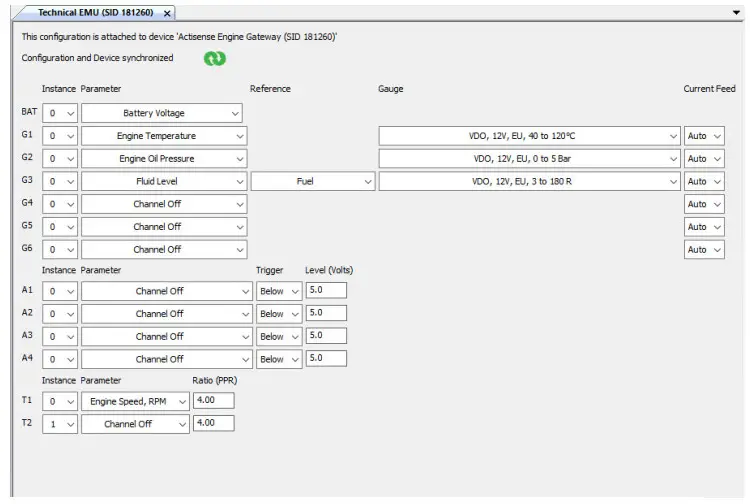750x504 pixels.
Task: Open G2 instance dropdown
Action: (x=60, y=159)
